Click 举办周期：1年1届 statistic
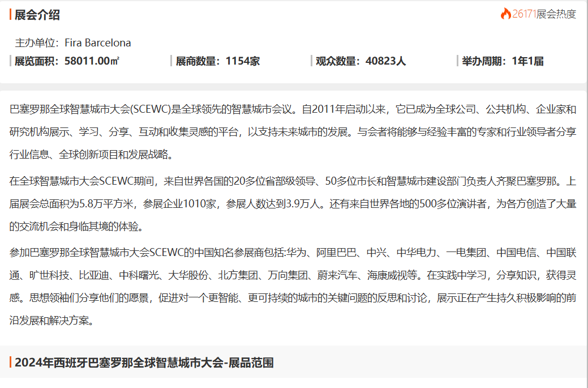 [x=503, y=61]
